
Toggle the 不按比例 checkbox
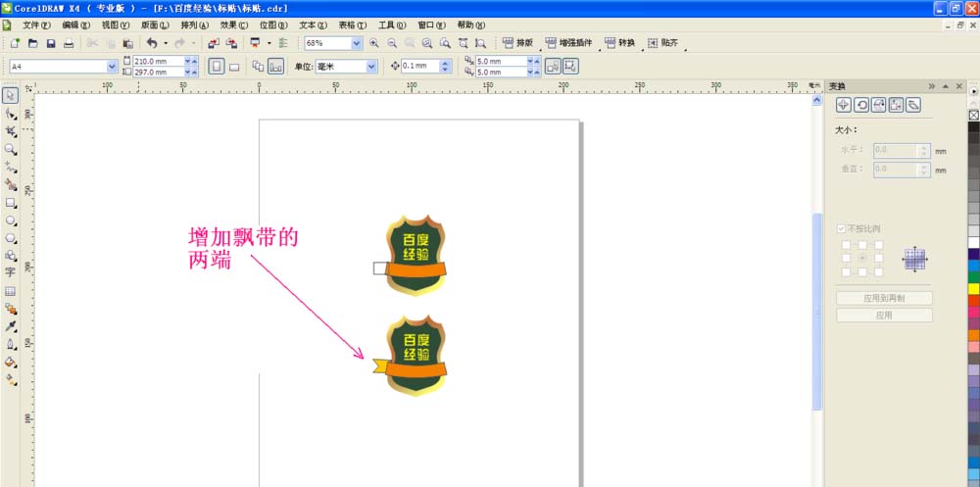(x=841, y=229)
